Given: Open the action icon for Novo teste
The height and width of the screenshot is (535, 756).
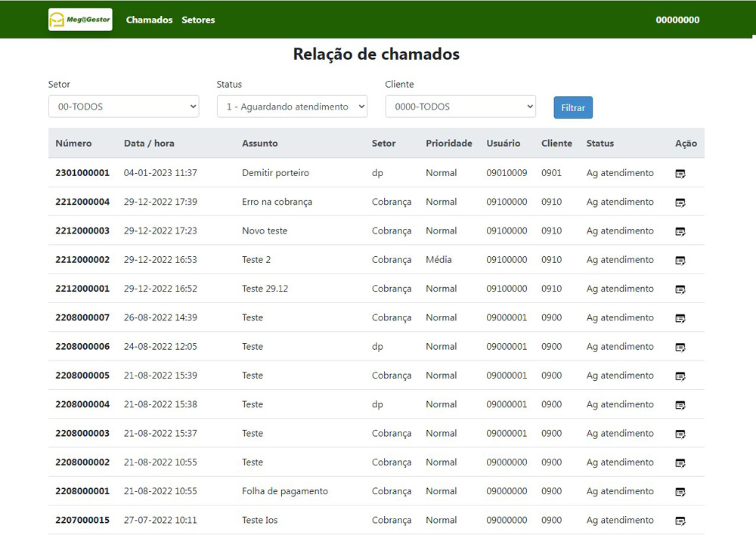Looking at the screenshot, I should click(680, 231).
